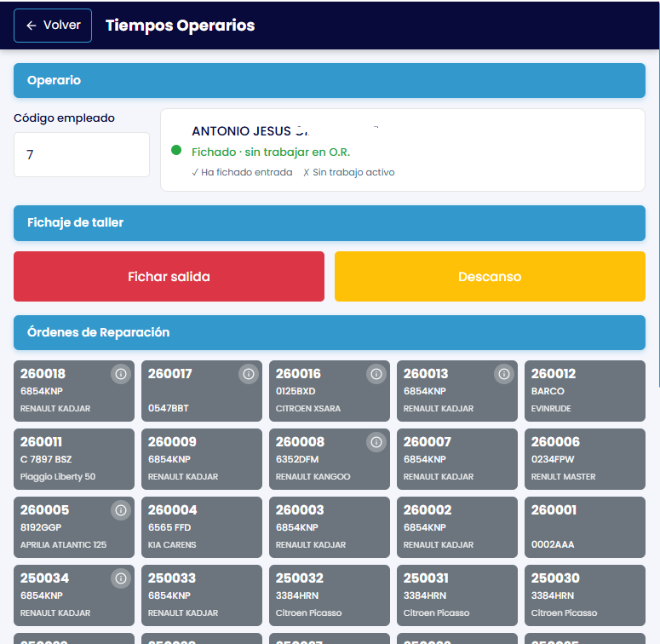Click employee name ANTONIO JESUS
The width and height of the screenshot is (660, 644).
(242, 131)
